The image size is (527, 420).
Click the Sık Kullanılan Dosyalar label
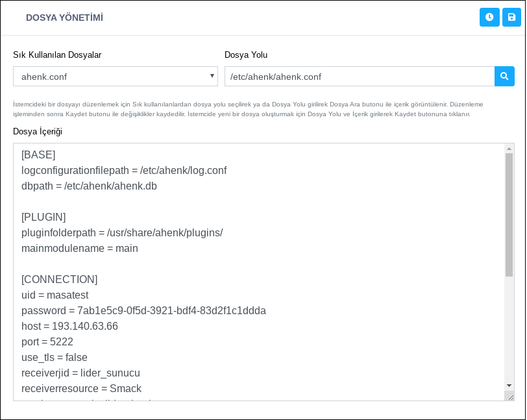pyautogui.click(x=57, y=55)
